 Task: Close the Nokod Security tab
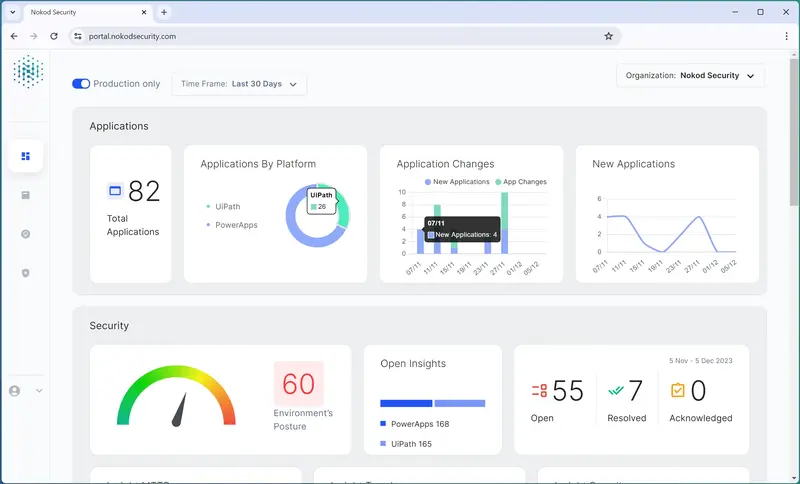click(144, 12)
